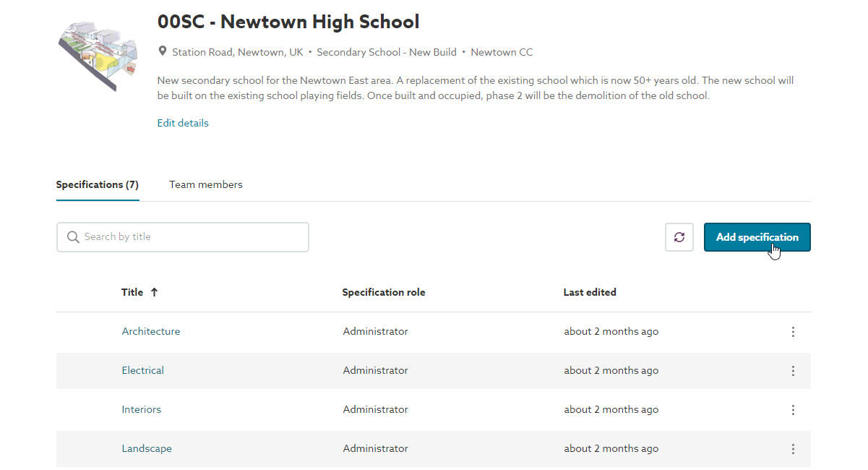Open the Interiors specification

pyautogui.click(x=142, y=410)
